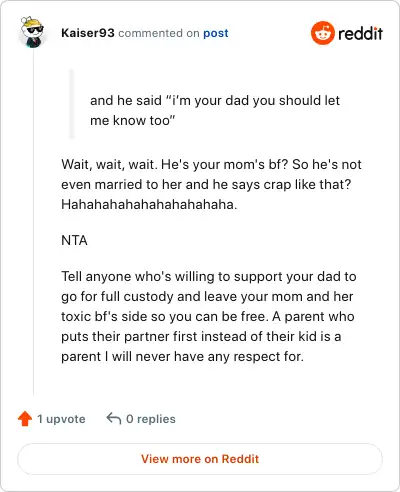Click the "commented on" header text
This screenshot has height=492, width=400.
click(x=159, y=33)
